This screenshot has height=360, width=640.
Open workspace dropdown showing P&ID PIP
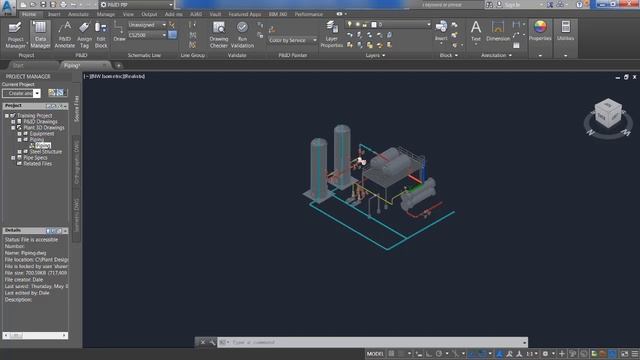pyautogui.click(x=137, y=4)
